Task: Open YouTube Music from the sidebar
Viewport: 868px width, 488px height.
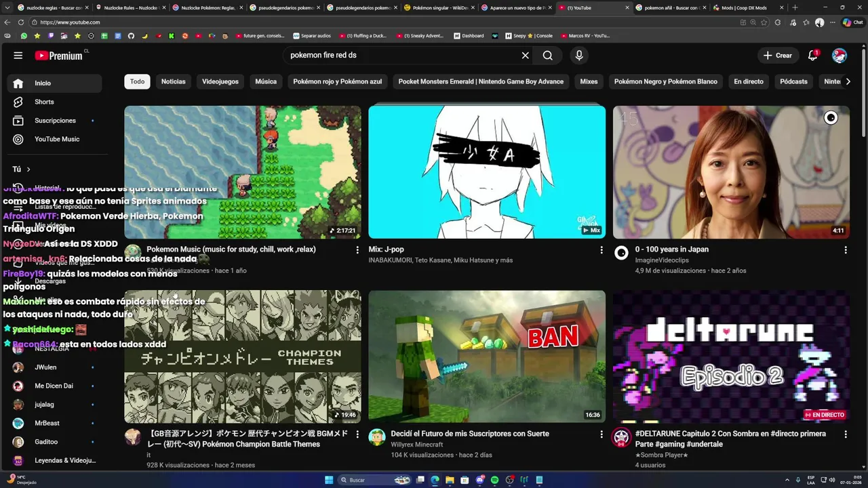Action: [x=55, y=139]
